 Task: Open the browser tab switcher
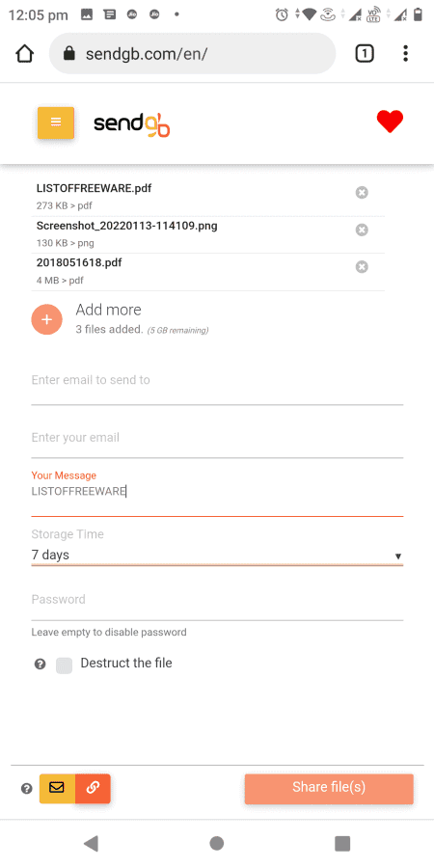click(x=364, y=54)
